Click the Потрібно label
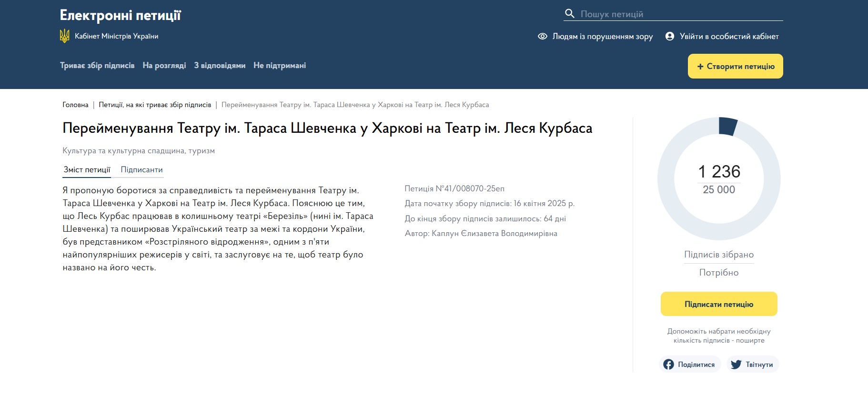 click(719, 273)
